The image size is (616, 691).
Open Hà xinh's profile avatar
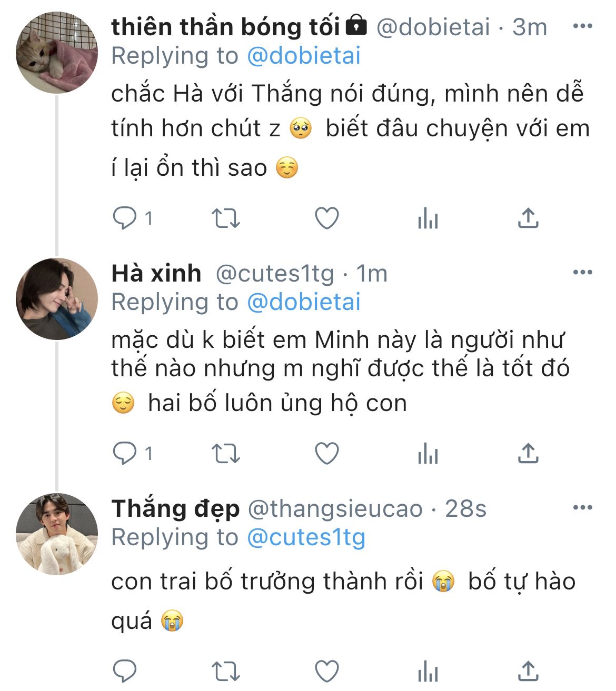[x=57, y=298]
